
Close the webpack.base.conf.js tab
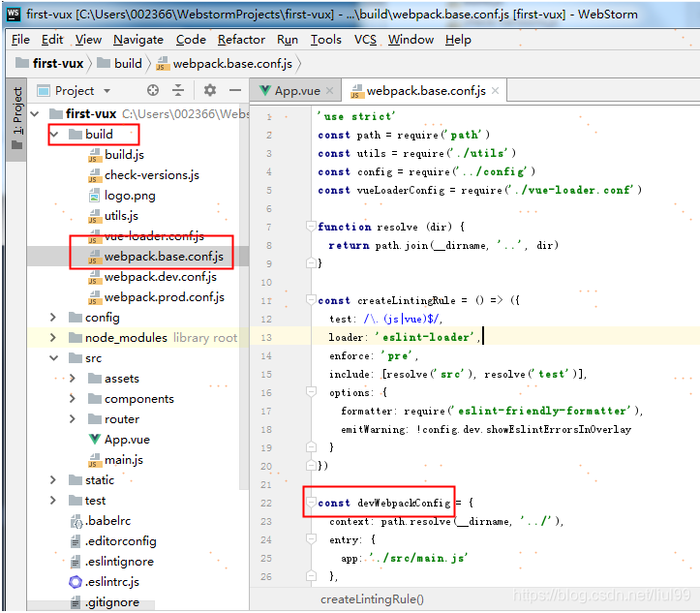pos(495,91)
